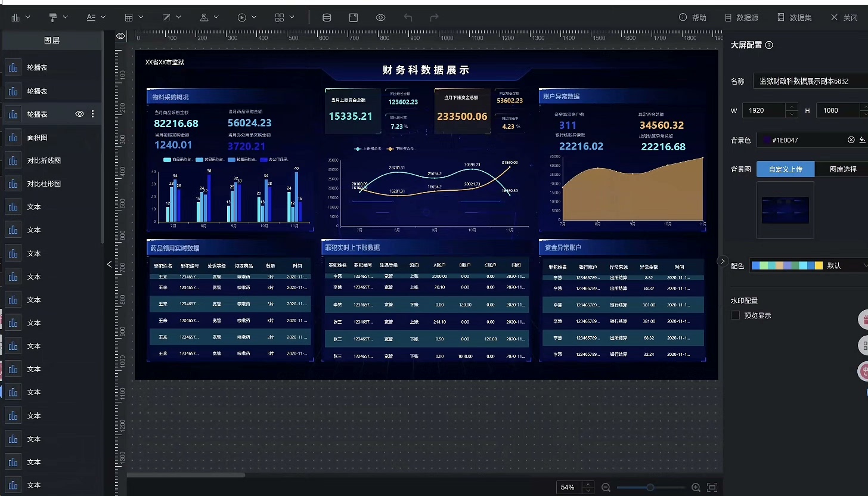Select the 15335.21 value on canvas
Viewport: 868px width, 496px height.
[351, 116]
